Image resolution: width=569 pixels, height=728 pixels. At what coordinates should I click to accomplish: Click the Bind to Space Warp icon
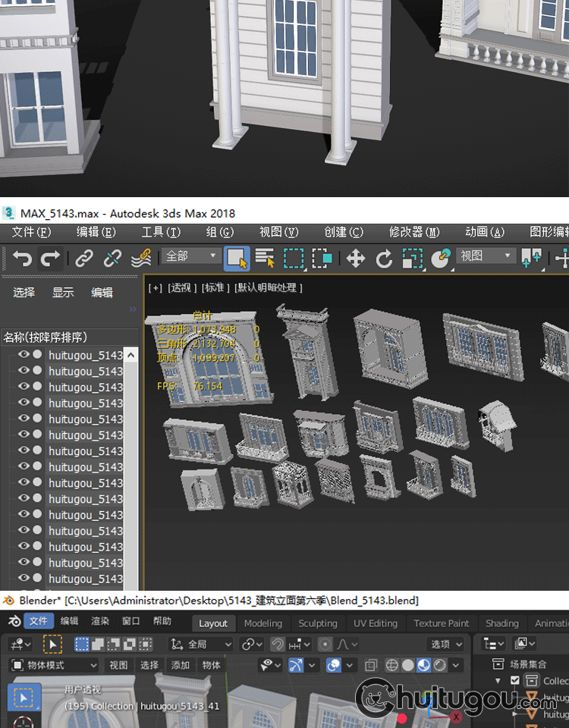coord(141,259)
